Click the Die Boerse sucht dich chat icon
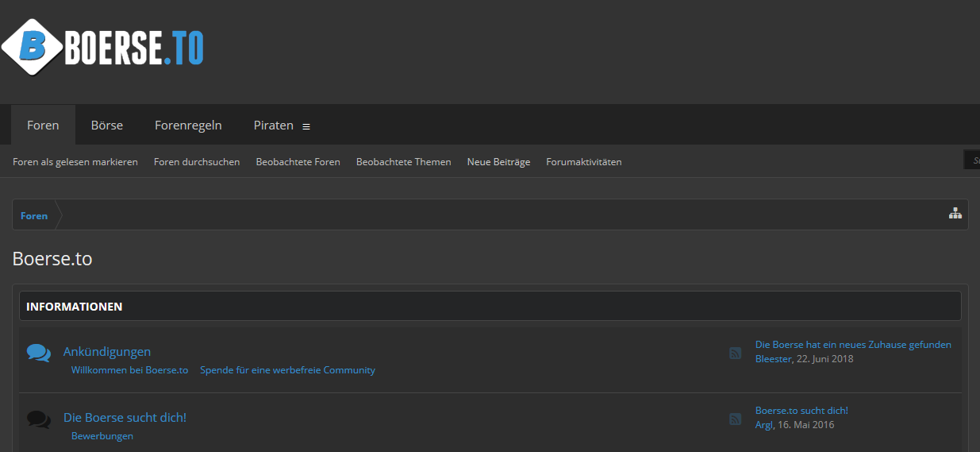The image size is (980, 452). pos(38,419)
